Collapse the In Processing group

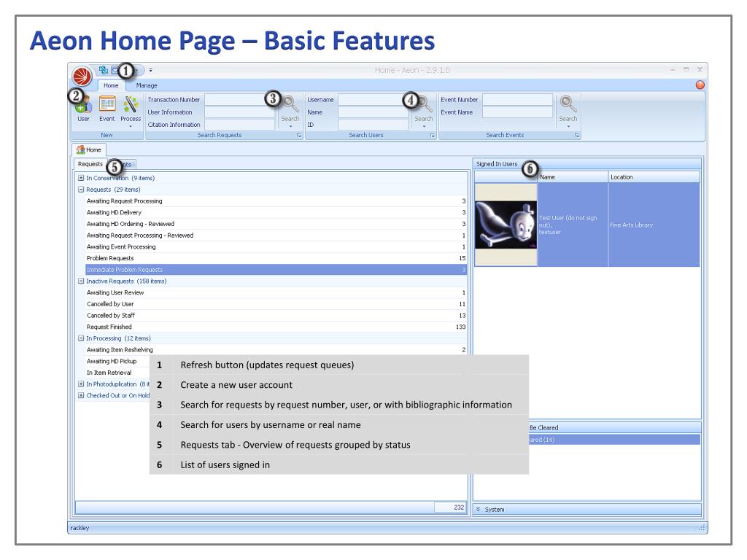click(81, 338)
